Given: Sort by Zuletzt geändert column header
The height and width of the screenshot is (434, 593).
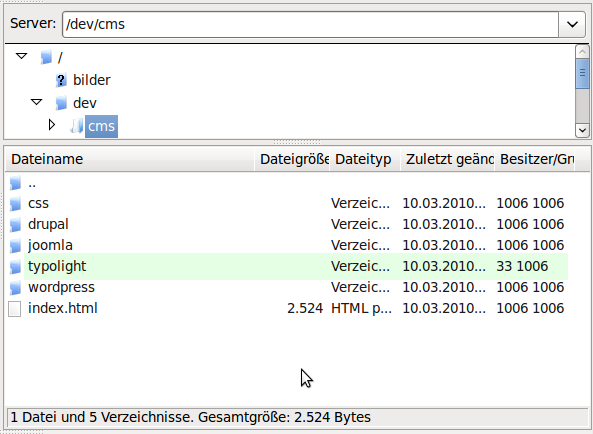Looking at the screenshot, I should click(447, 159).
